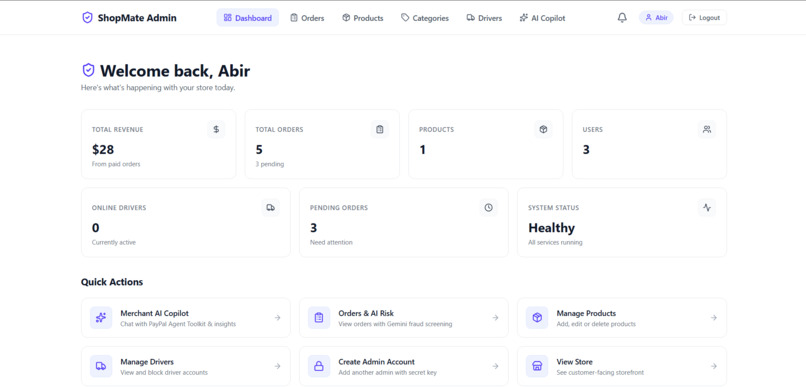Click the clipboard icon in Total Orders card
The height and width of the screenshot is (387, 806).
tap(380, 130)
